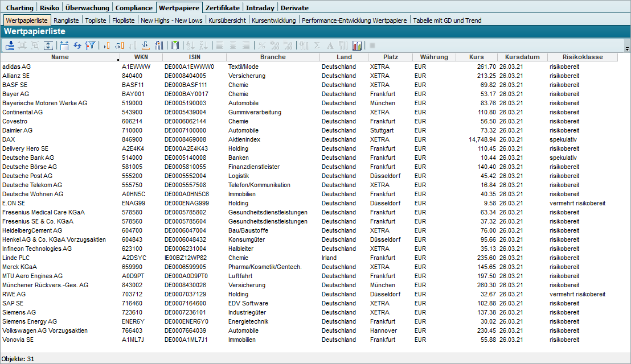Select the New Highs - New Lows subtab

[171, 20]
